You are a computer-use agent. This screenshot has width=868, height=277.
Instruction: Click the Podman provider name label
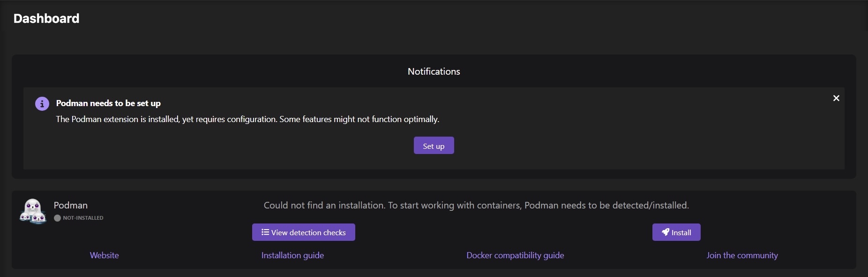71,205
